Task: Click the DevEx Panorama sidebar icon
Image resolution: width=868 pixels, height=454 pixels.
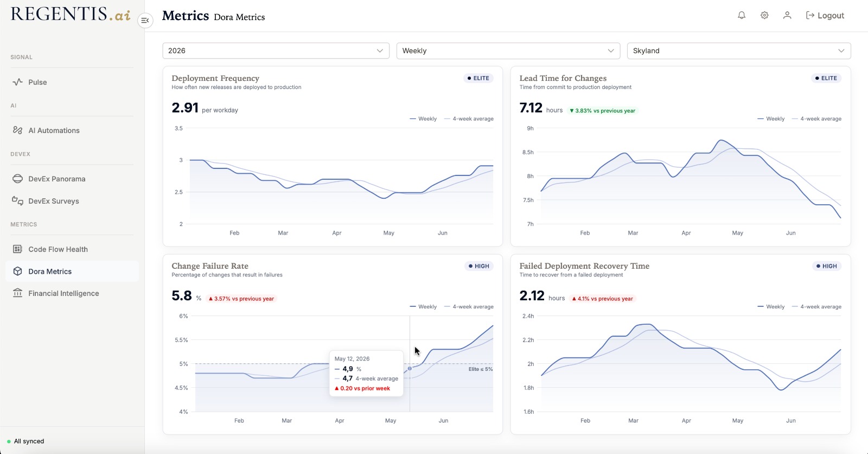Action: tap(18, 179)
